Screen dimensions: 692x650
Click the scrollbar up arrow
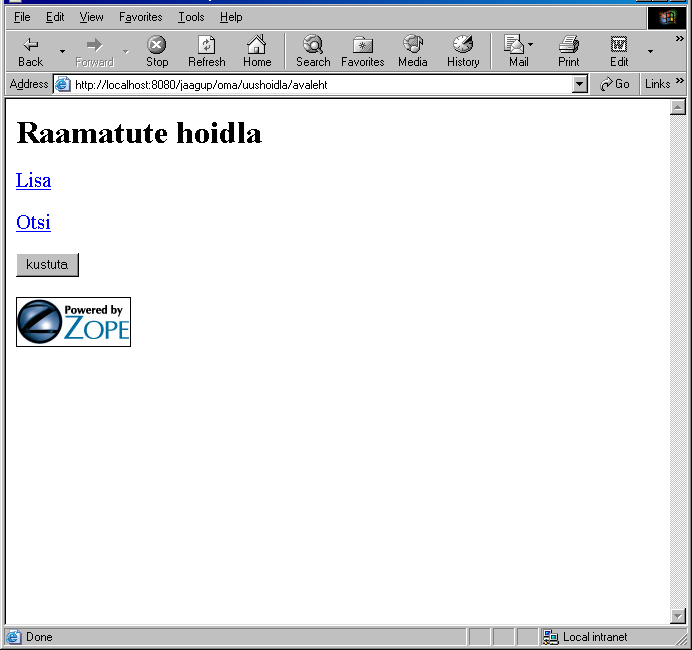677,107
